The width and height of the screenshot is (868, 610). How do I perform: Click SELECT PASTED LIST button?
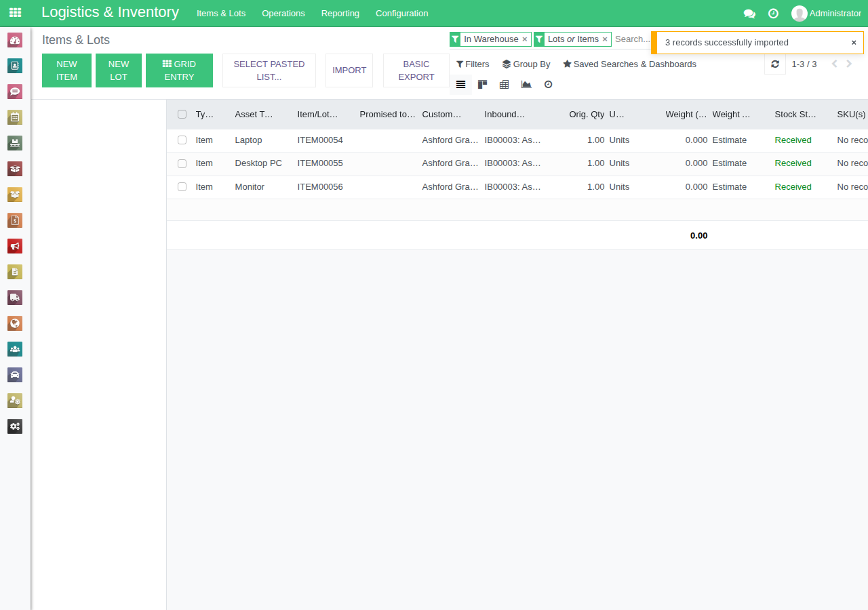[269, 70]
